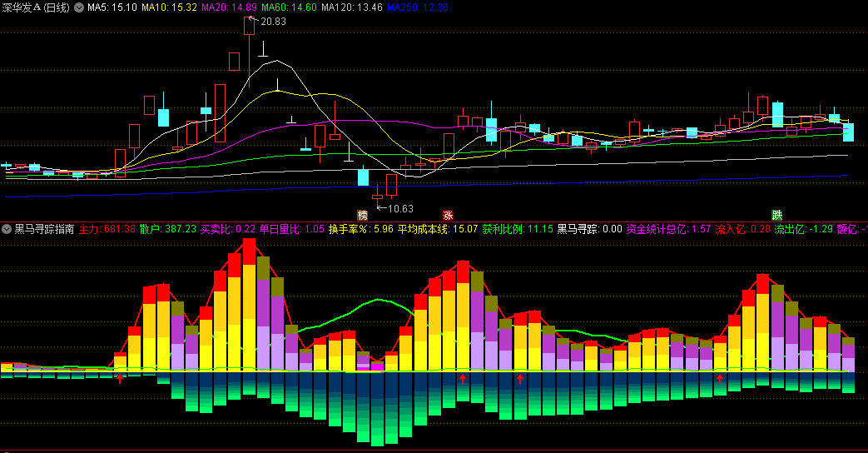Screen dimensions: 868x453
Task: Click the 散户: 387.23 value
Action: click(168, 229)
